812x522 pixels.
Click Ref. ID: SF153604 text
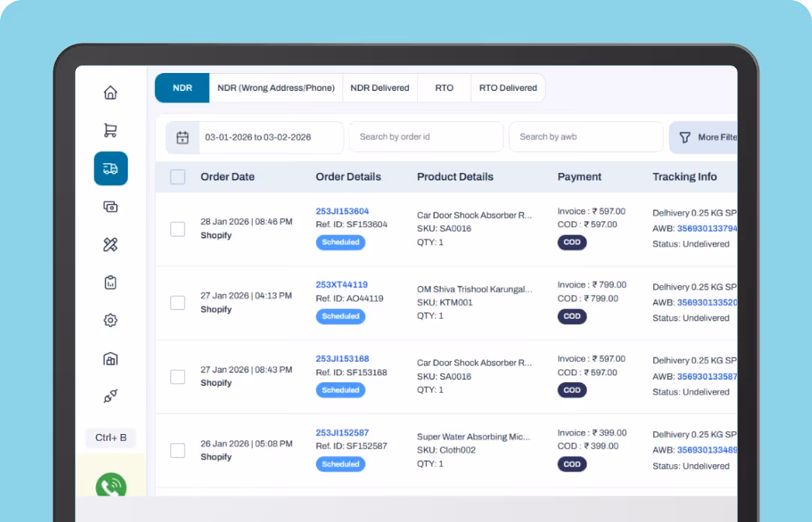pyautogui.click(x=352, y=225)
